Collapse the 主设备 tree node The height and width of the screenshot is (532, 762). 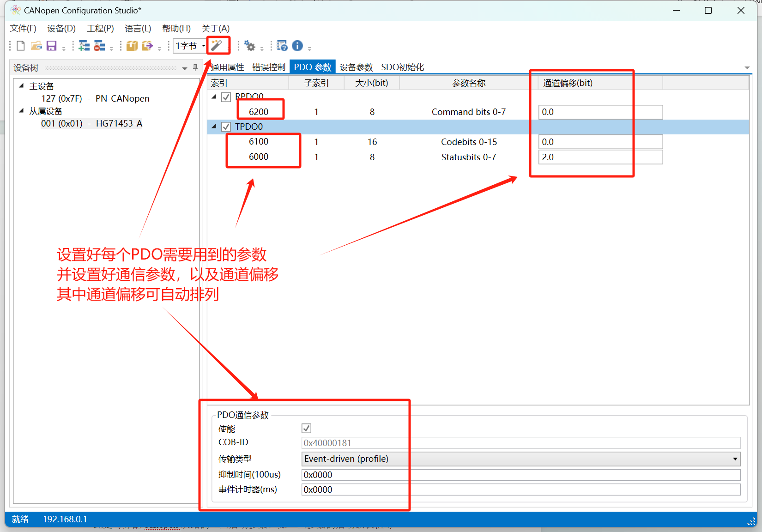[x=21, y=85]
